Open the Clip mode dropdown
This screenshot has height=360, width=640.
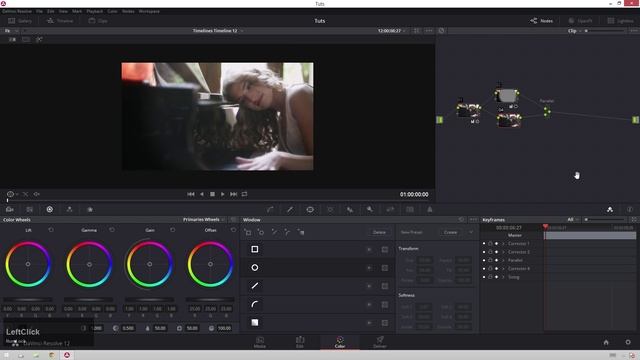coord(574,31)
